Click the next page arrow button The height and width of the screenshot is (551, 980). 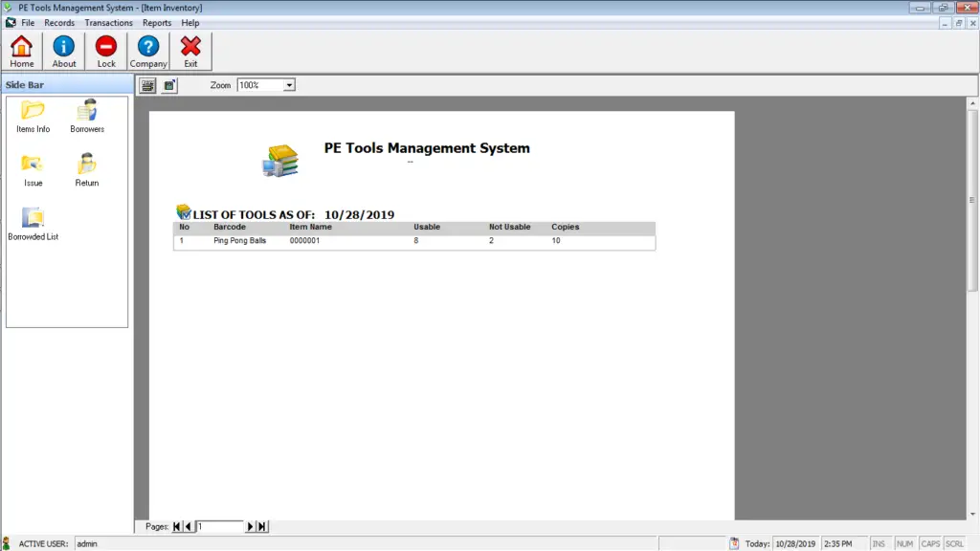click(250, 525)
